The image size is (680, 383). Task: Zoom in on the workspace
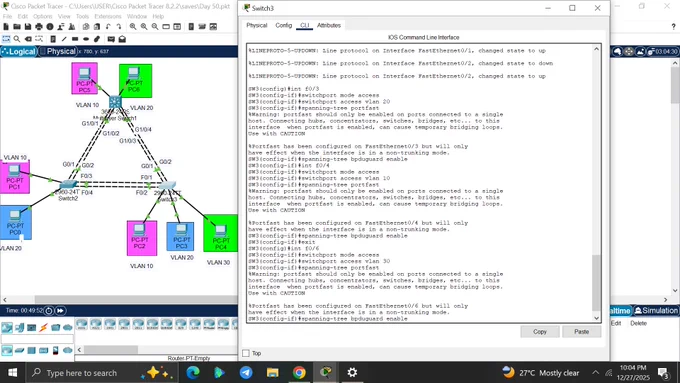point(133,27)
